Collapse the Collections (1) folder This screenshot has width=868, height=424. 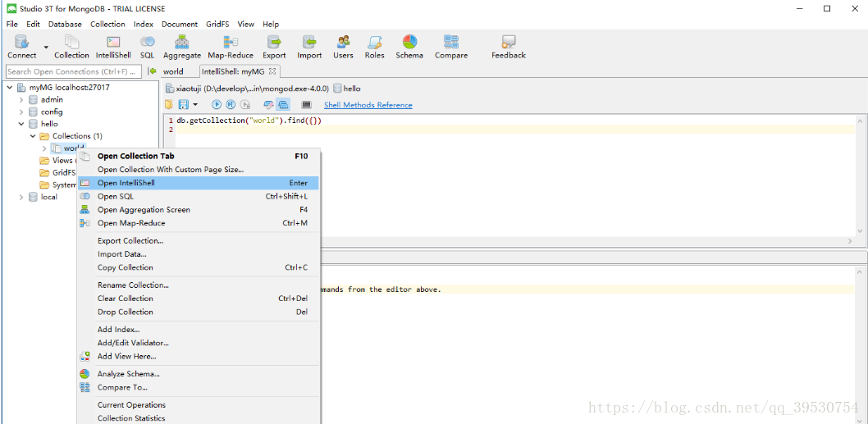tap(33, 136)
